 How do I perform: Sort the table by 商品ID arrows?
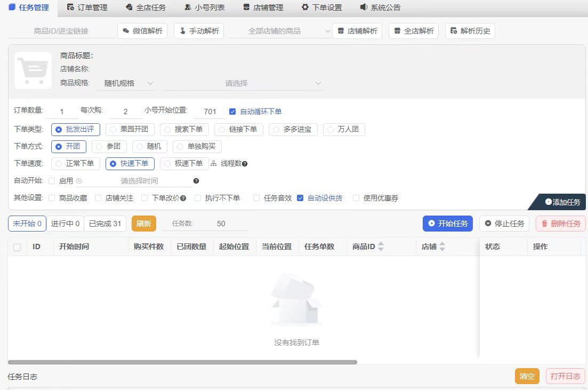pos(381,246)
